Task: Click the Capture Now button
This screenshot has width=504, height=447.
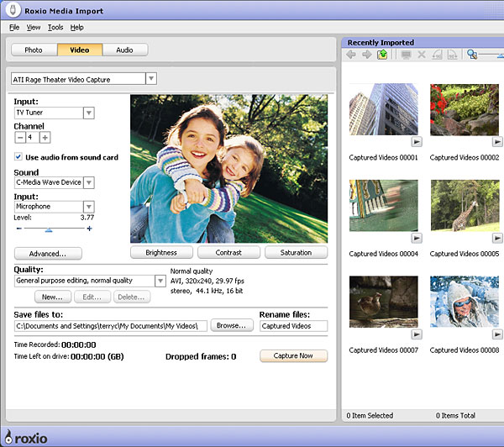Action: [x=293, y=355]
